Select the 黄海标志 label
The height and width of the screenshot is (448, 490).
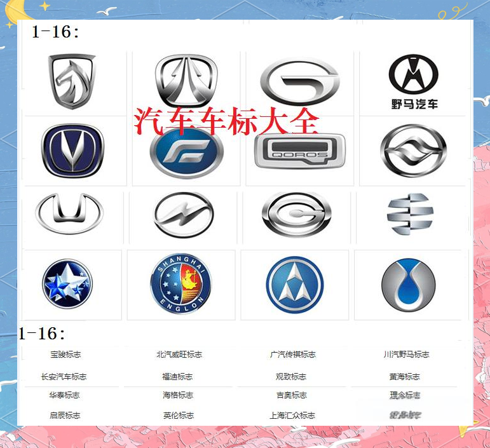pyautogui.click(x=405, y=377)
